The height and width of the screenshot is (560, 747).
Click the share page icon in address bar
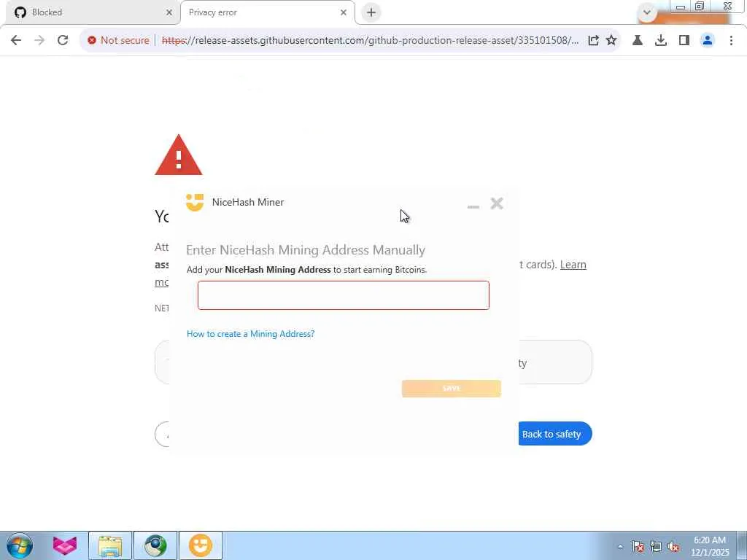coord(593,41)
